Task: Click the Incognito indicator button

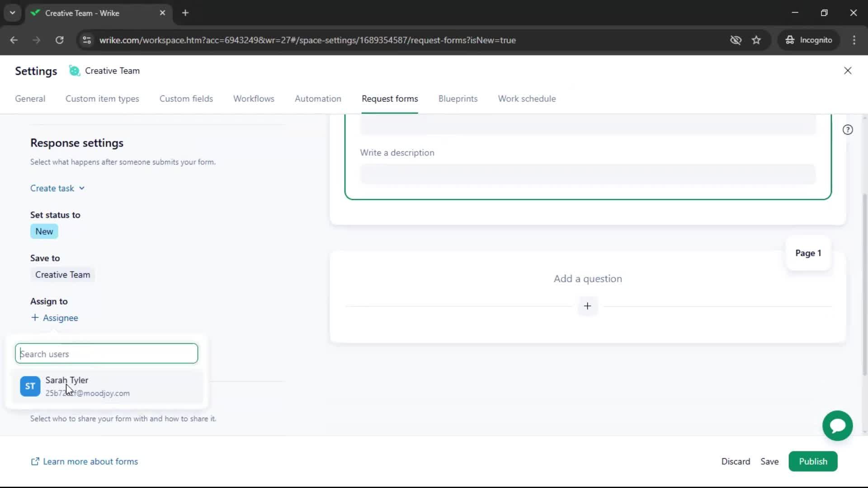Action: tap(808, 40)
